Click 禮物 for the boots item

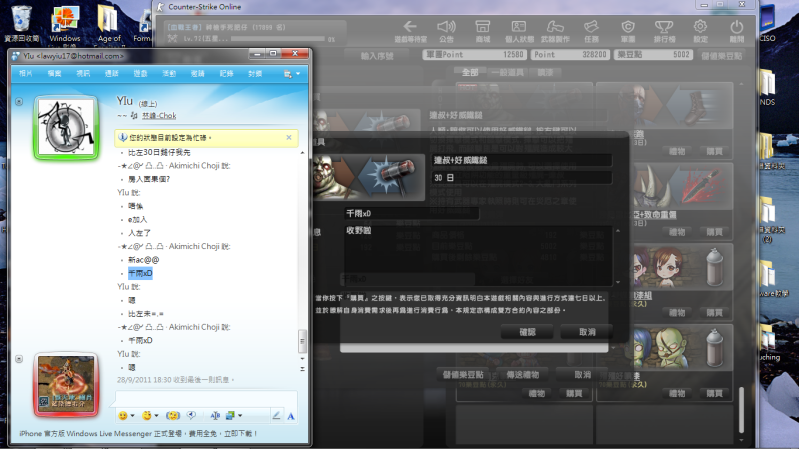pos(677,151)
